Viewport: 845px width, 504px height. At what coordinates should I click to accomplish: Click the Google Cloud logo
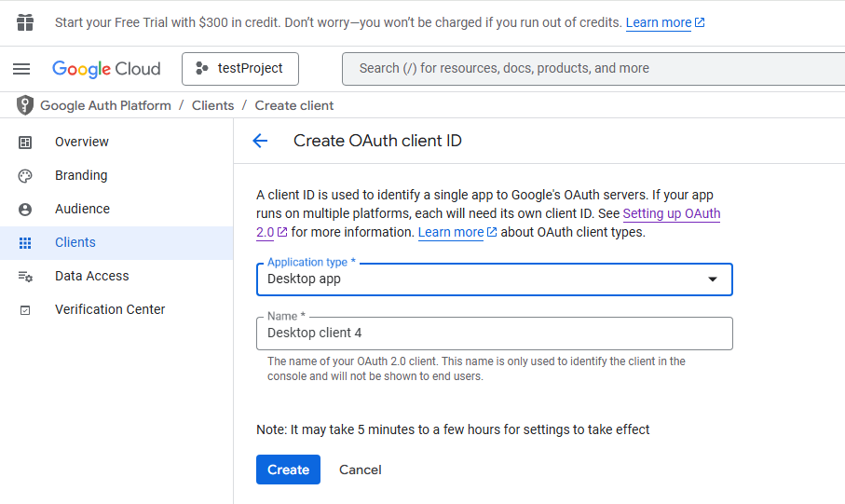(106, 69)
